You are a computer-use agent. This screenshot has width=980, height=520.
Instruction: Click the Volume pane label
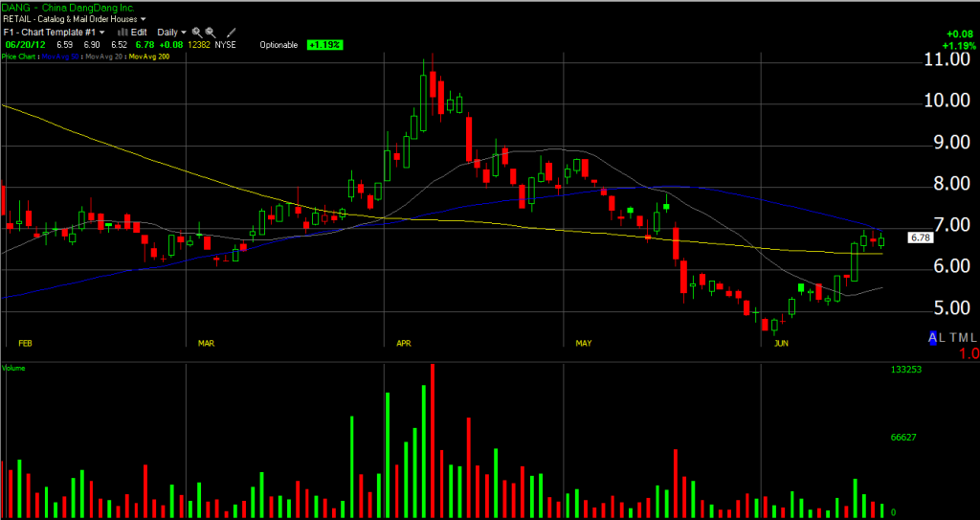click(13, 368)
